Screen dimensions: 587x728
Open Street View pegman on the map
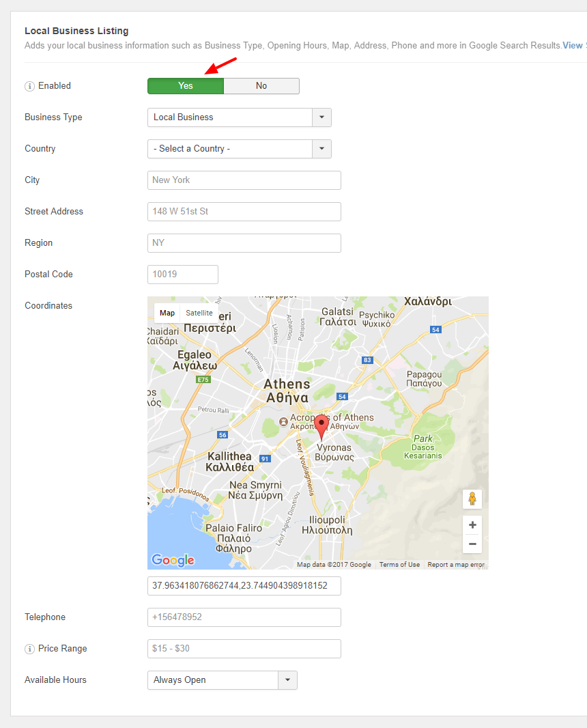pos(472,499)
